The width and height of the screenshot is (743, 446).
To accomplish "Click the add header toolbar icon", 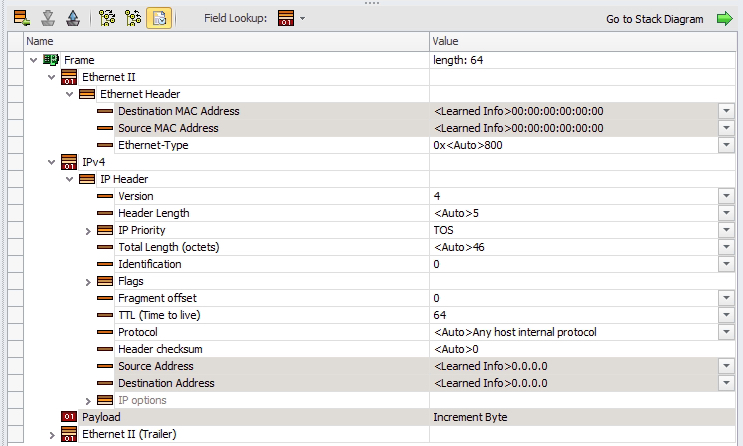I will click(x=21, y=18).
